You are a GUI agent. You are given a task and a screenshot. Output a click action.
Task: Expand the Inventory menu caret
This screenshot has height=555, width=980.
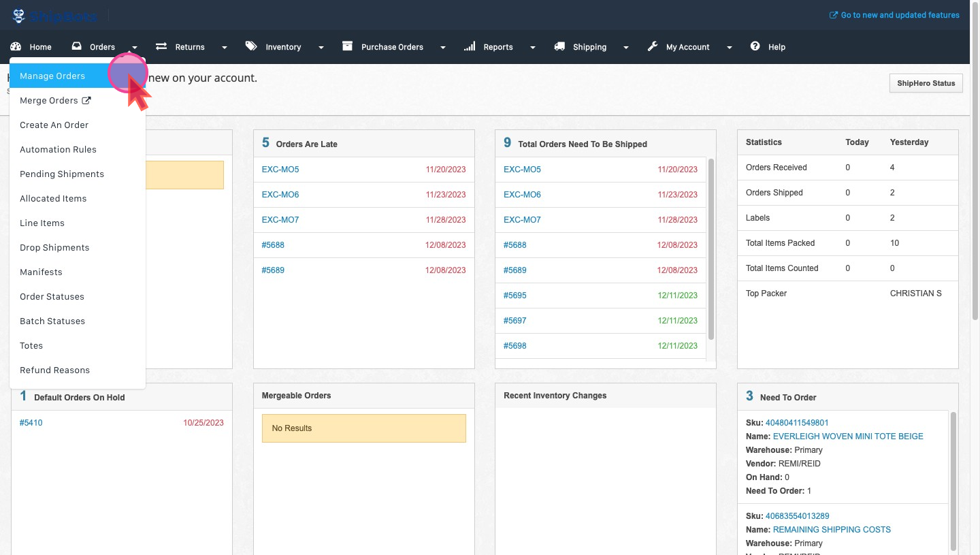(x=321, y=48)
